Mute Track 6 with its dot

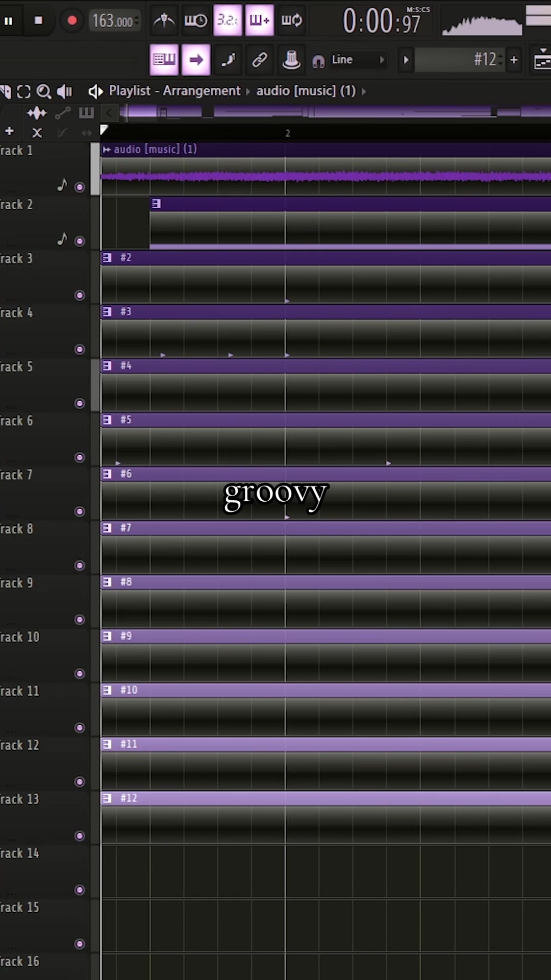pyautogui.click(x=80, y=458)
